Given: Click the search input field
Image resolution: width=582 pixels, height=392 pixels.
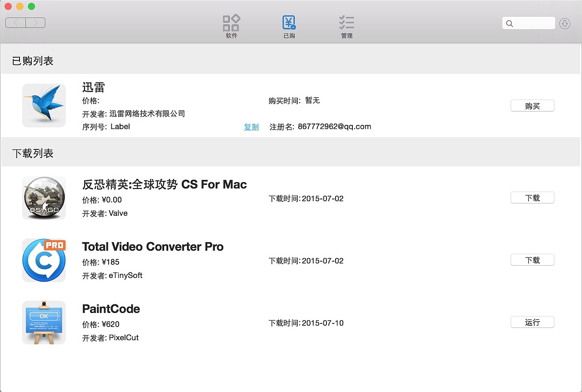Looking at the screenshot, I should tap(528, 23).
